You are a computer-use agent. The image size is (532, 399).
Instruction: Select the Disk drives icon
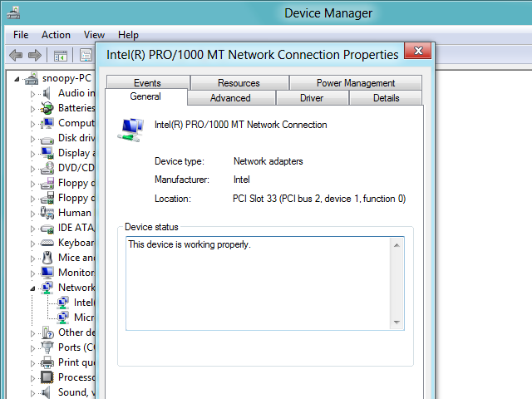[47, 139]
